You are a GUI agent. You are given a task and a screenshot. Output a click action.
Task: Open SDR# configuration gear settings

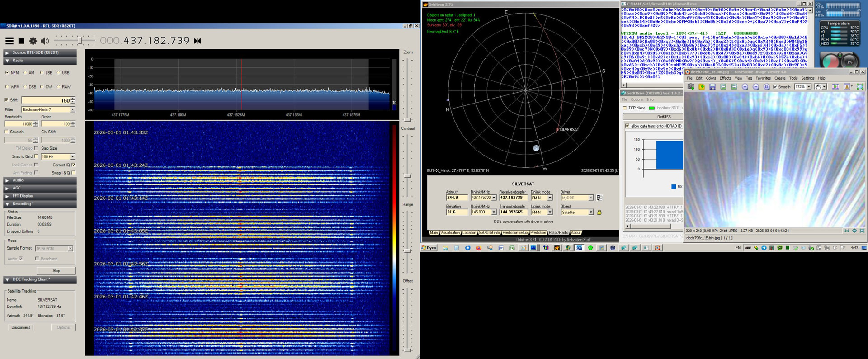(x=33, y=41)
